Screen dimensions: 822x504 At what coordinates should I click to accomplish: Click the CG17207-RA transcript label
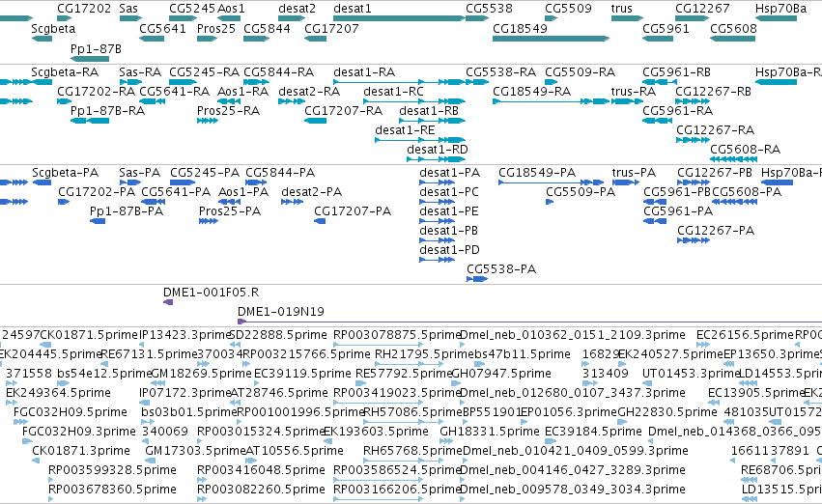(343, 110)
